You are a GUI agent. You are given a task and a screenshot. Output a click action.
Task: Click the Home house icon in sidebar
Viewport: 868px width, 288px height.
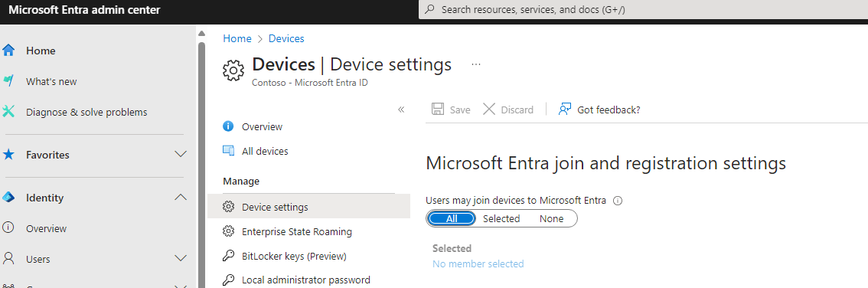(x=8, y=51)
